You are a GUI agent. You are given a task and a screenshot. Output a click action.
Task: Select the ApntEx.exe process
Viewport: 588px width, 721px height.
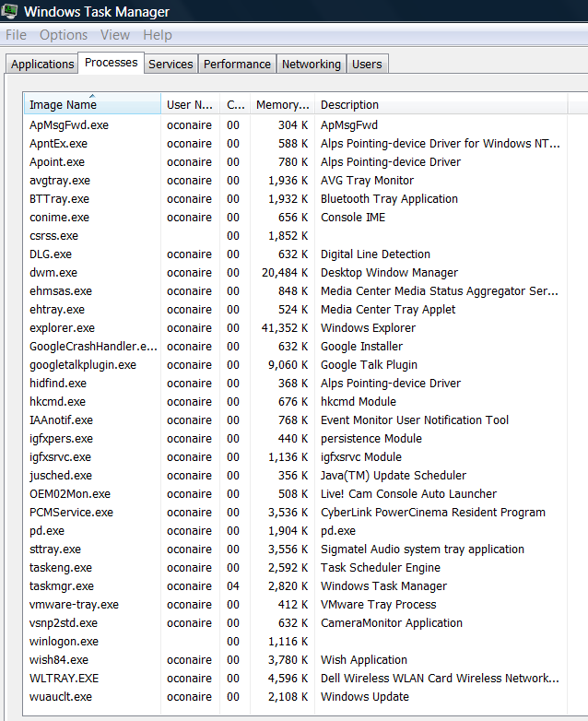[x=295, y=144]
